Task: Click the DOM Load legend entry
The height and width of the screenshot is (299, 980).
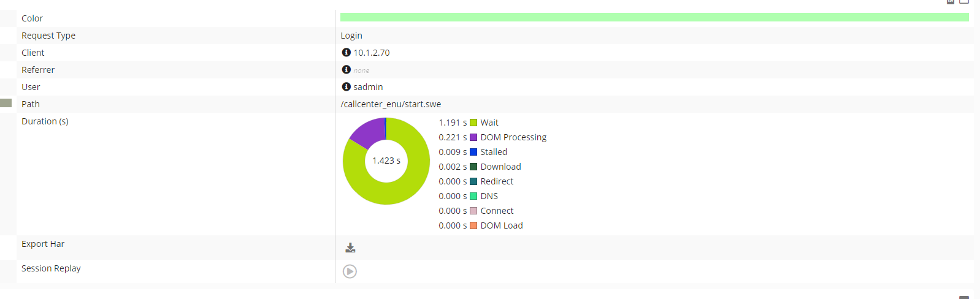Action: click(x=501, y=225)
